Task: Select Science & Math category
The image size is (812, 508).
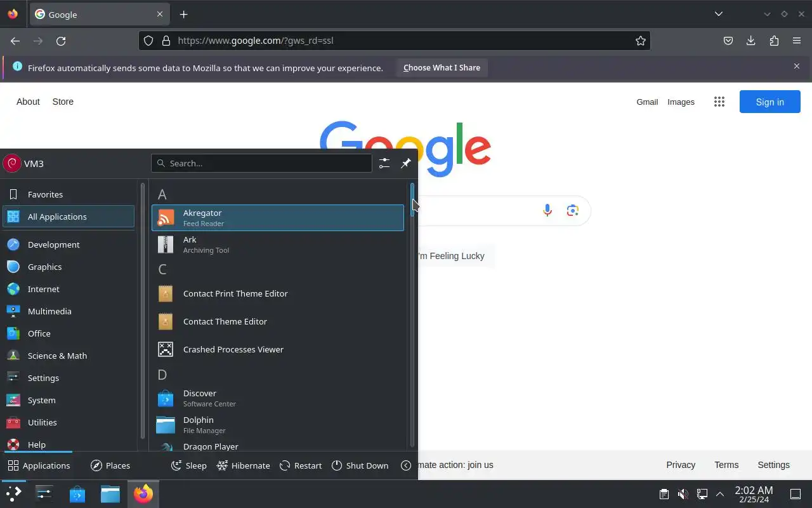Action: pyautogui.click(x=69, y=356)
